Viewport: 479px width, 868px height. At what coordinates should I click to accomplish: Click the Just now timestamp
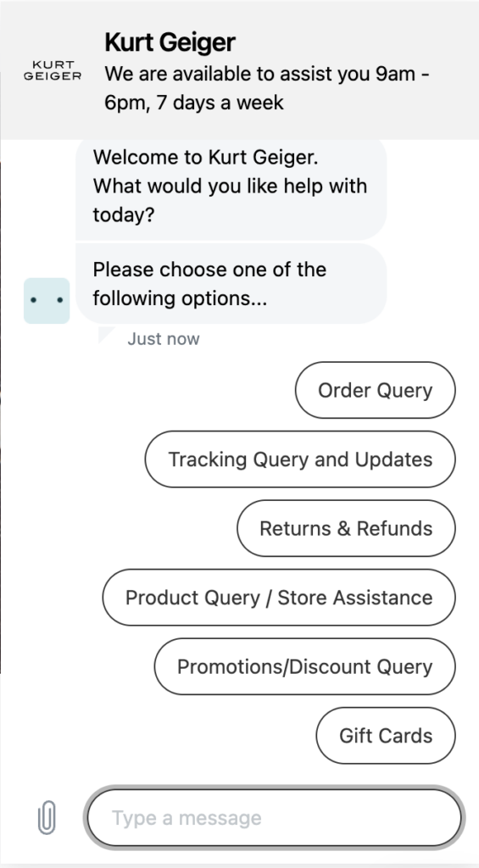[164, 339]
